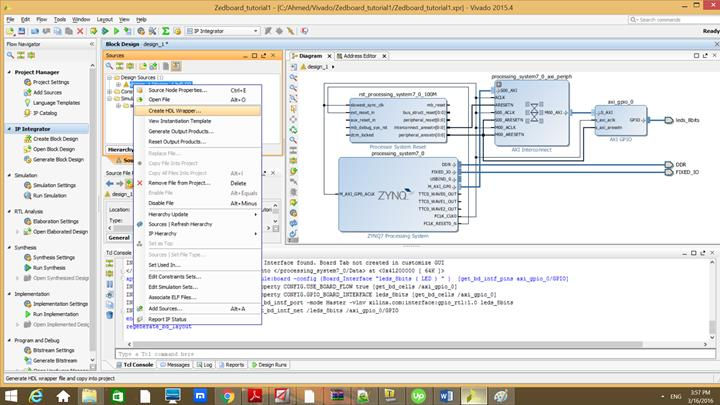
Task: Click the trash clear icon in Tcl Console
Action: (109, 315)
